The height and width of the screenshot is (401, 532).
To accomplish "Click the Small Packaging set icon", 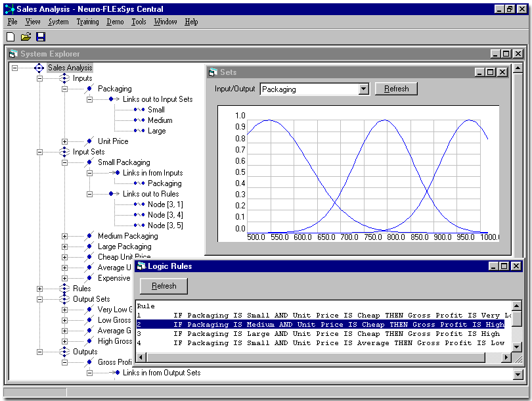I will (x=89, y=161).
